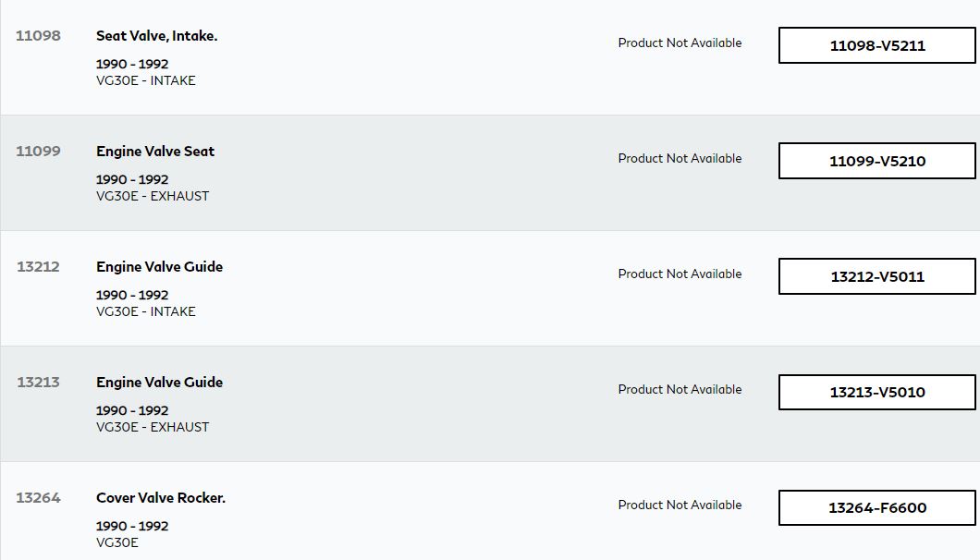Open Cover Valve Rocker part name
Screen dimensions: 980x560
[161, 498]
